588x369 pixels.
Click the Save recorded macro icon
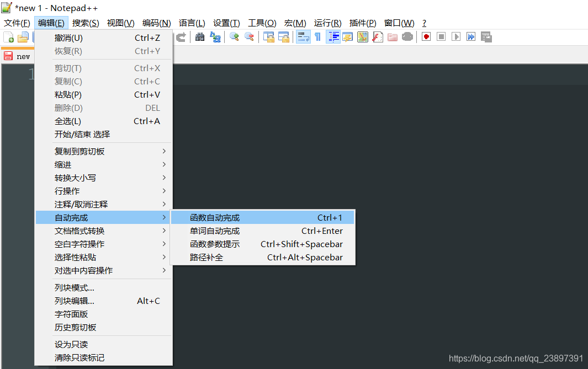[486, 37]
